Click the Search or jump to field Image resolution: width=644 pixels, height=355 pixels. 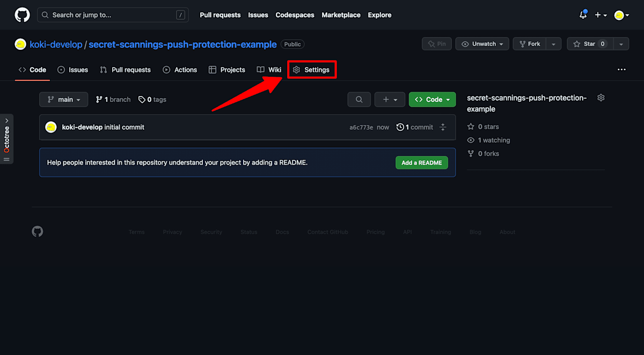pyautogui.click(x=113, y=15)
